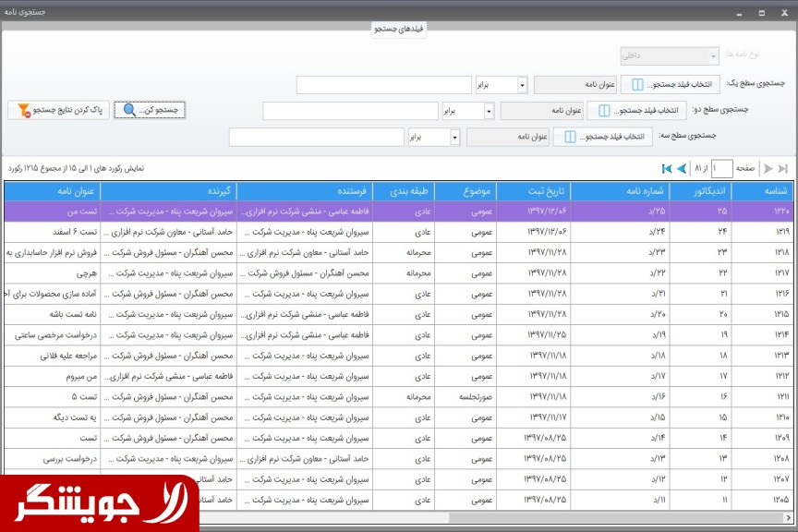Sort by the 'تاریخ ثبت' column header
Viewport: 798px width, 532px height.
pos(533,191)
